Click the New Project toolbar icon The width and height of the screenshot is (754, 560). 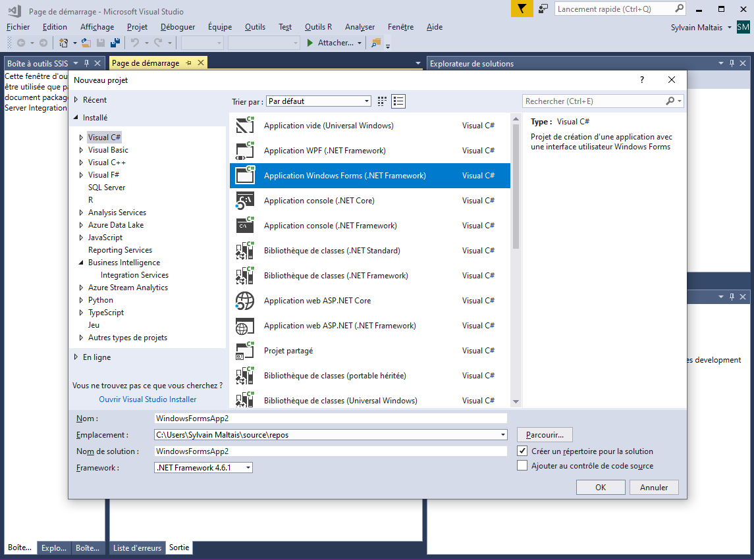point(63,42)
